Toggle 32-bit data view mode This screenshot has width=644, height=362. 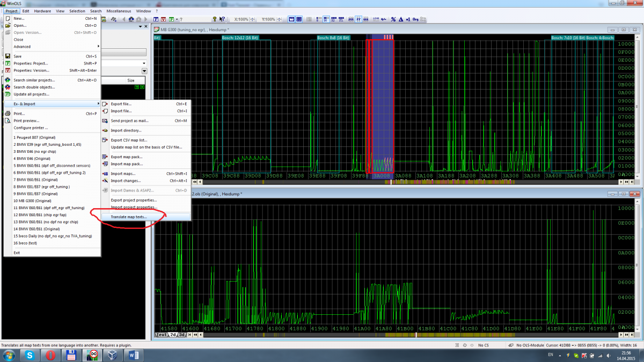pyautogui.click(x=333, y=19)
